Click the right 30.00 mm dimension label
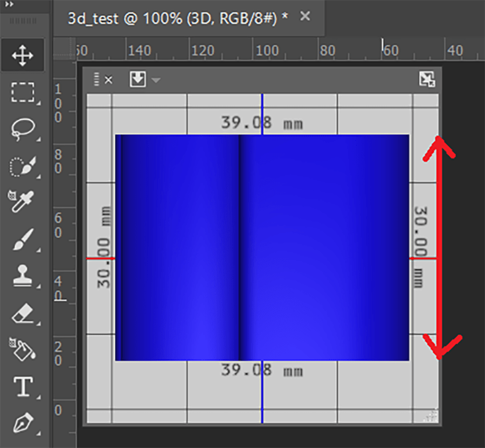This screenshot has height=448, width=485. pyautogui.click(x=421, y=247)
